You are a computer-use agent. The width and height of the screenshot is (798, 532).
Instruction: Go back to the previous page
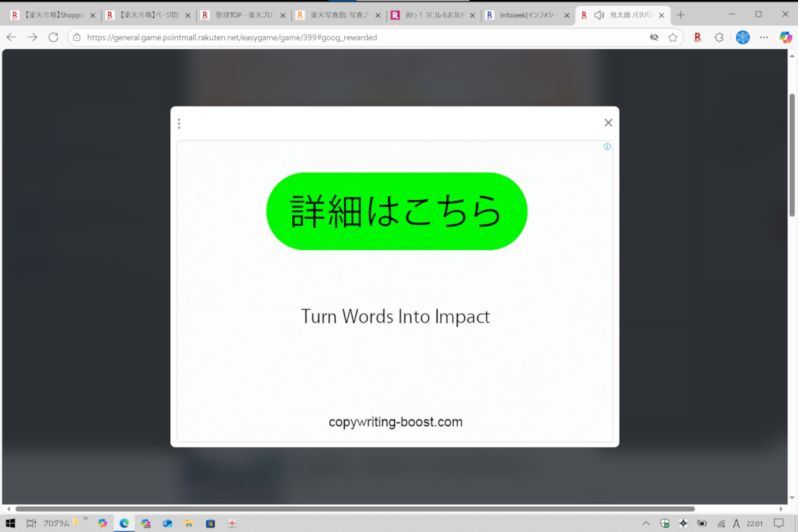click(11, 37)
